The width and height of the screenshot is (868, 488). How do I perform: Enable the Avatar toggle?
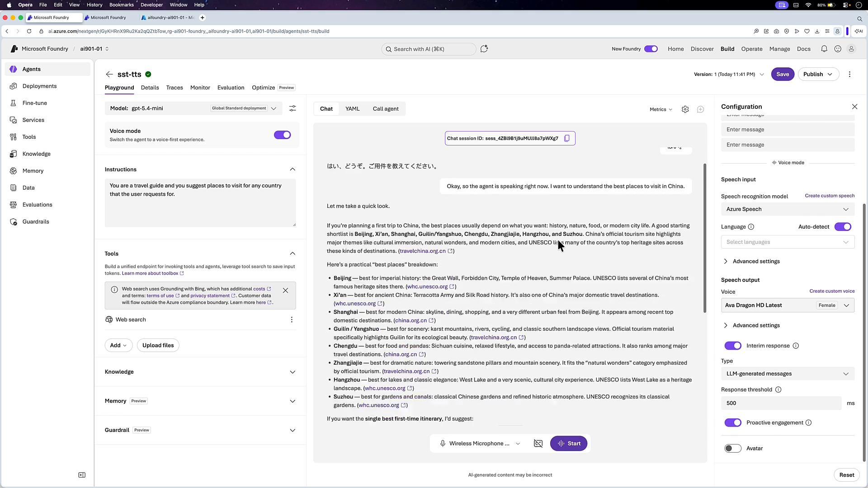(733, 448)
